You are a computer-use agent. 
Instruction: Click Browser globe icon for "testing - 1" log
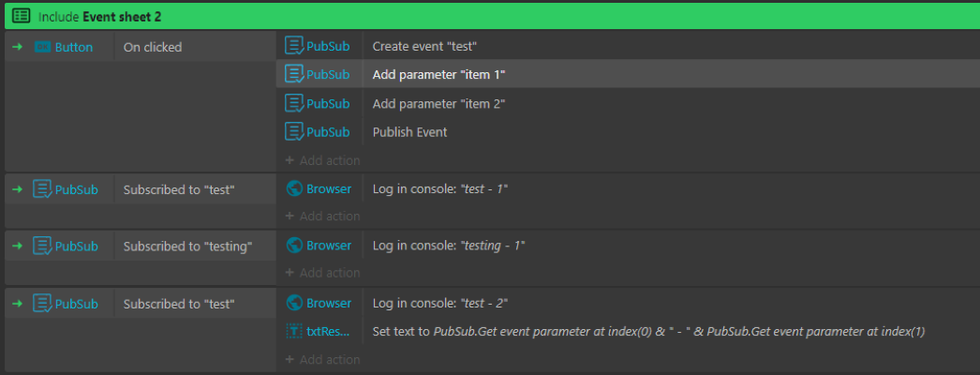pyautogui.click(x=294, y=246)
